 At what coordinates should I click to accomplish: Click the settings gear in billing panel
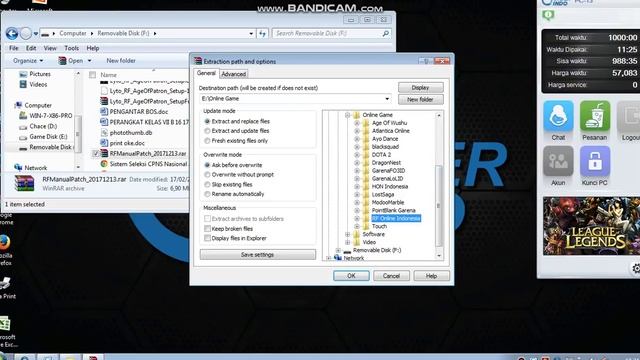[x=636, y=268]
